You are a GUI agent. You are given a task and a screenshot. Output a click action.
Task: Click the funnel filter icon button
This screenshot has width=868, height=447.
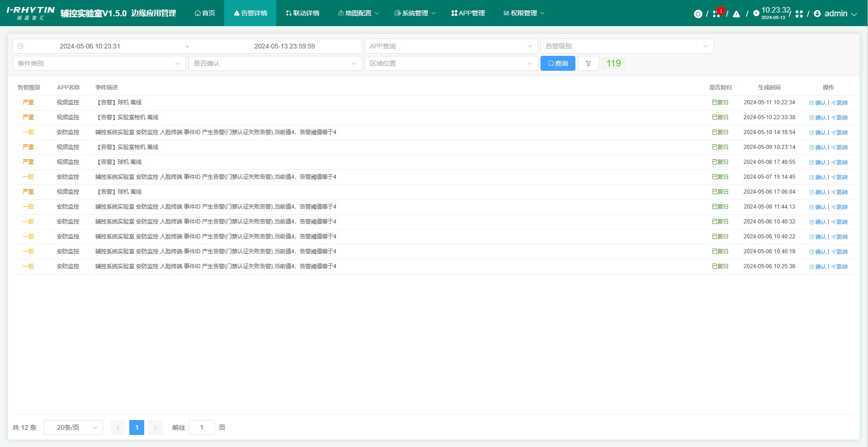(x=588, y=63)
